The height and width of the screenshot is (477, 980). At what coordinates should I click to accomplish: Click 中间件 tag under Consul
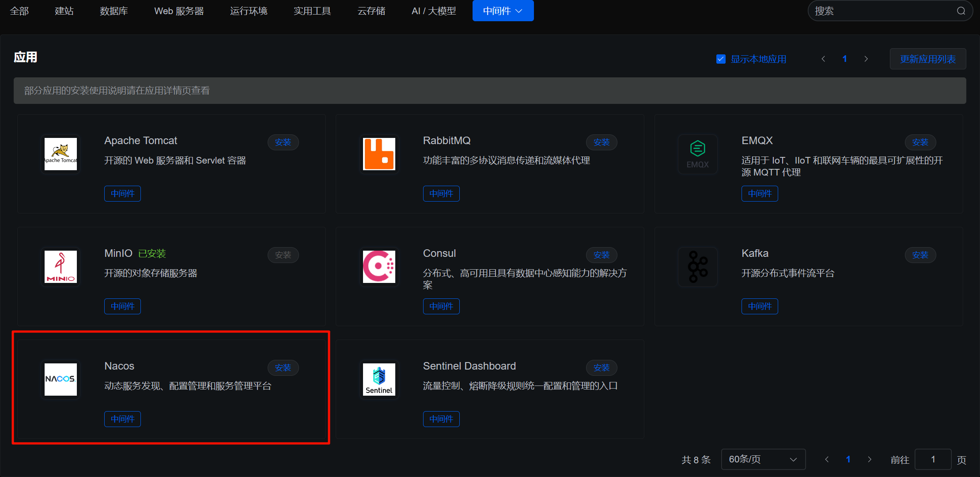[441, 306]
